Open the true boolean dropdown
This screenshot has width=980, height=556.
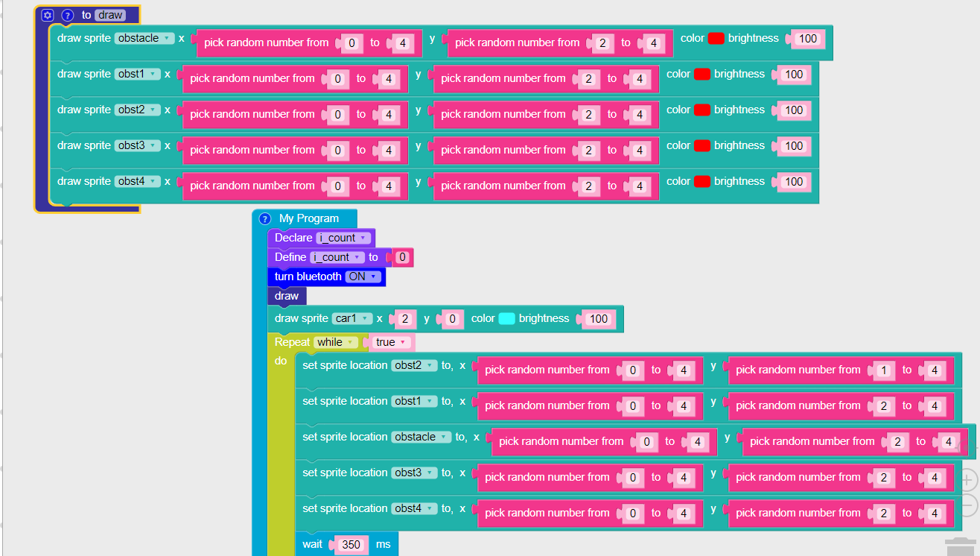(391, 342)
